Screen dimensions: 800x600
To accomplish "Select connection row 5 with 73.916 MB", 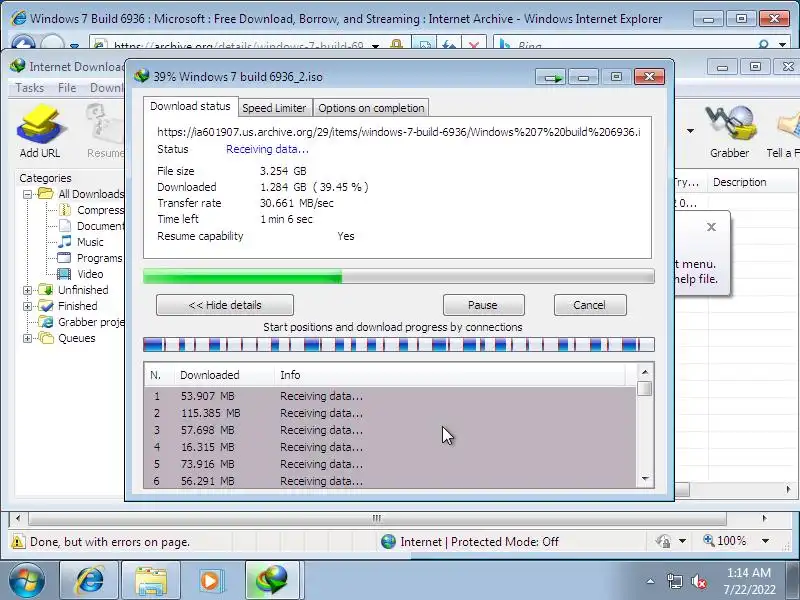I will coord(390,464).
